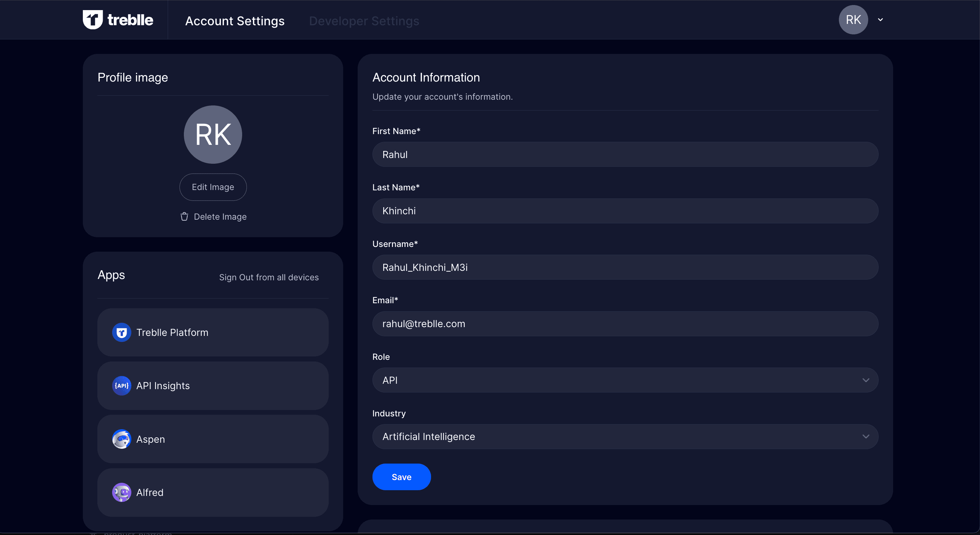Click the trash icon next to Delete Image
Image resolution: width=980 pixels, height=535 pixels.
184,217
